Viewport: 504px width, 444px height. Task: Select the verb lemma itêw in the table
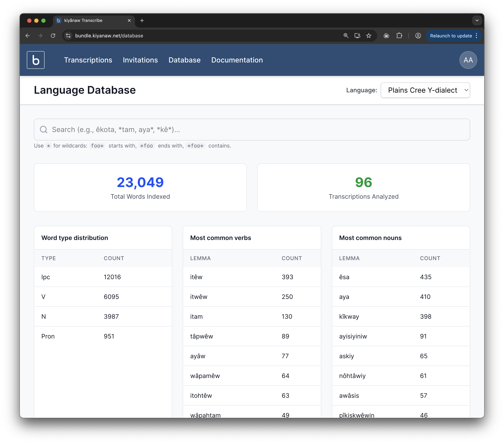click(196, 277)
